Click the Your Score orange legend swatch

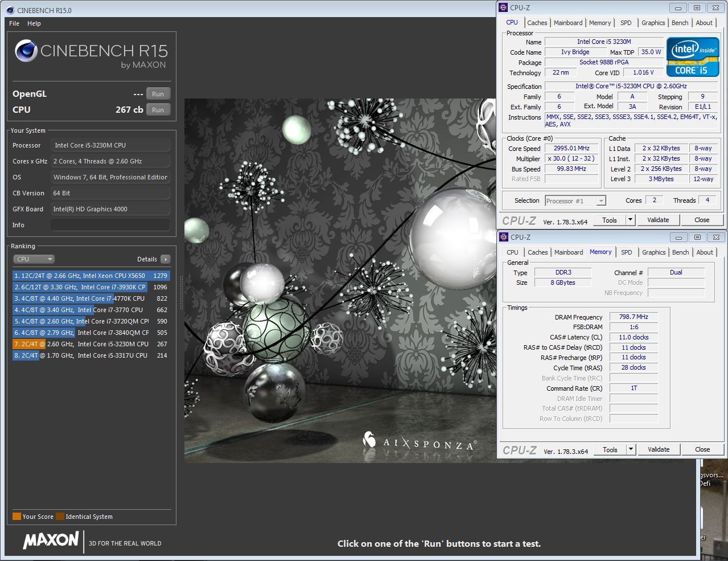[17, 517]
